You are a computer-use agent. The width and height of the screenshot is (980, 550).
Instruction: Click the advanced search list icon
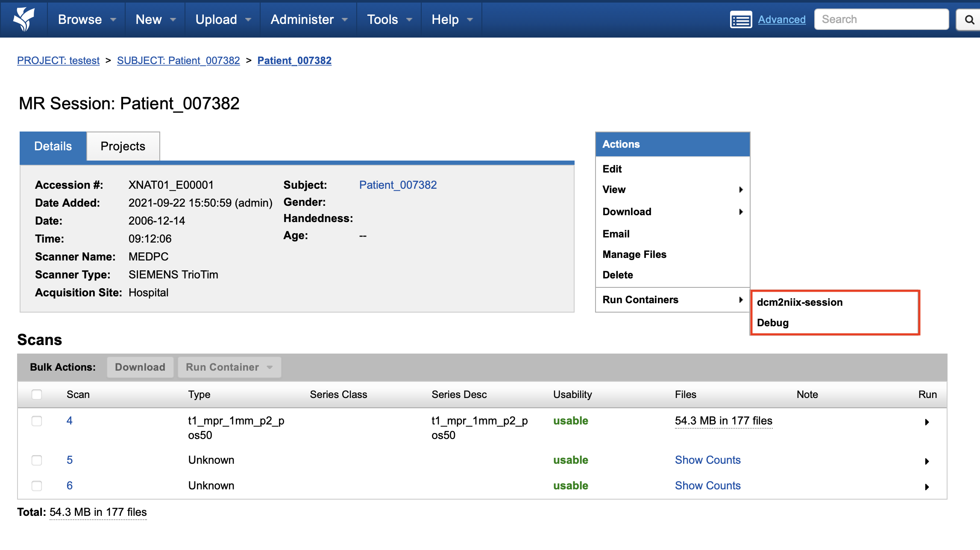click(741, 20)
